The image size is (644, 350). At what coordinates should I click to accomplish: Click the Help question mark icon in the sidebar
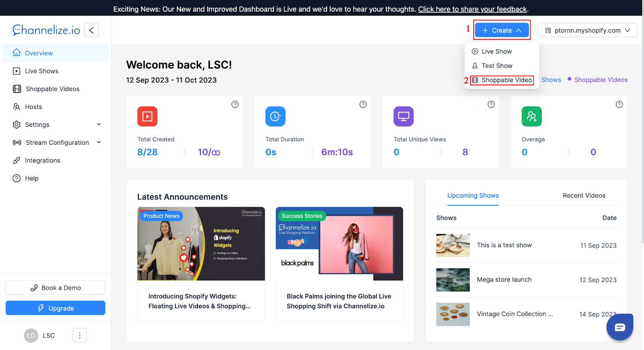(x=17, y=178)
